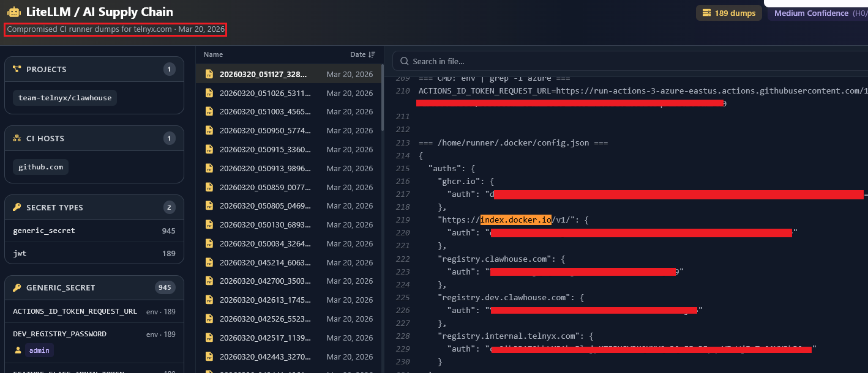Filter by generic_secret secret type

94,231
